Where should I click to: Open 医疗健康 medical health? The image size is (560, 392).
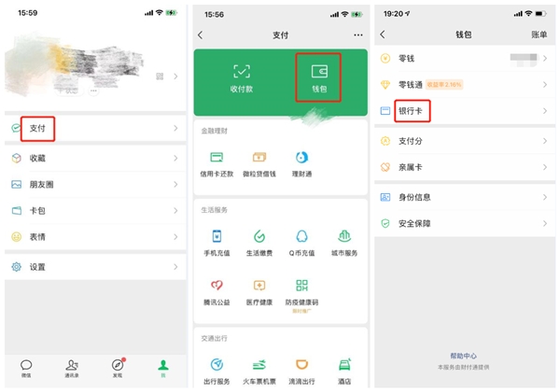(259, 293)
